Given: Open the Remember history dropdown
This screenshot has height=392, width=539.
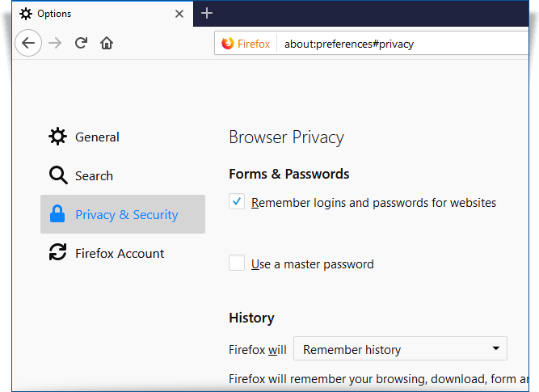Looking at the screenshot, I should pyautogui.click(x=400, y=348).
